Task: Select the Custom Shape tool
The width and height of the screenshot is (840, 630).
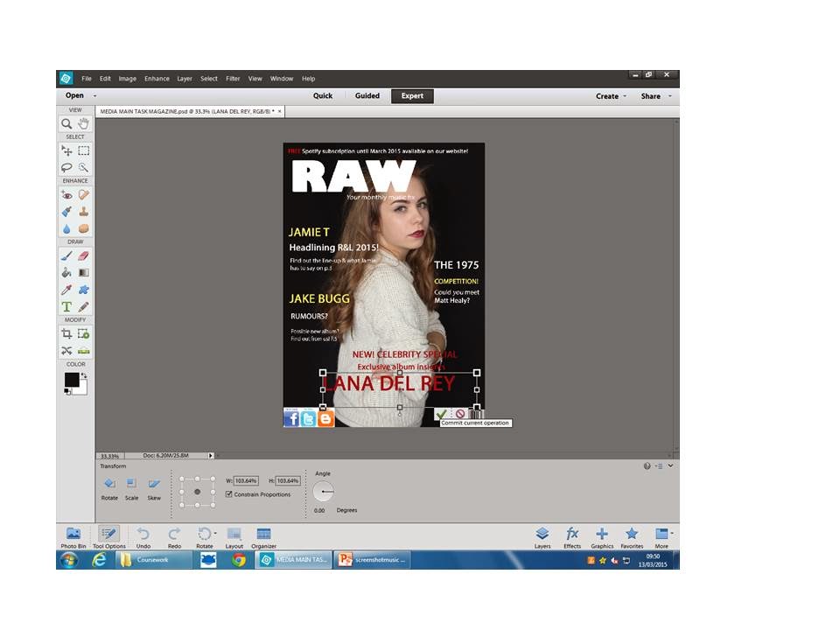Action: click(84, 290)
